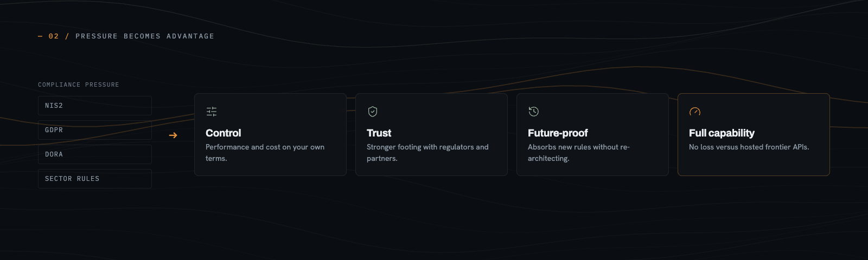The height and width of the screenshot is (260, 868).
Task: Click the sliders icon on Control card
Action: [212, 112]
